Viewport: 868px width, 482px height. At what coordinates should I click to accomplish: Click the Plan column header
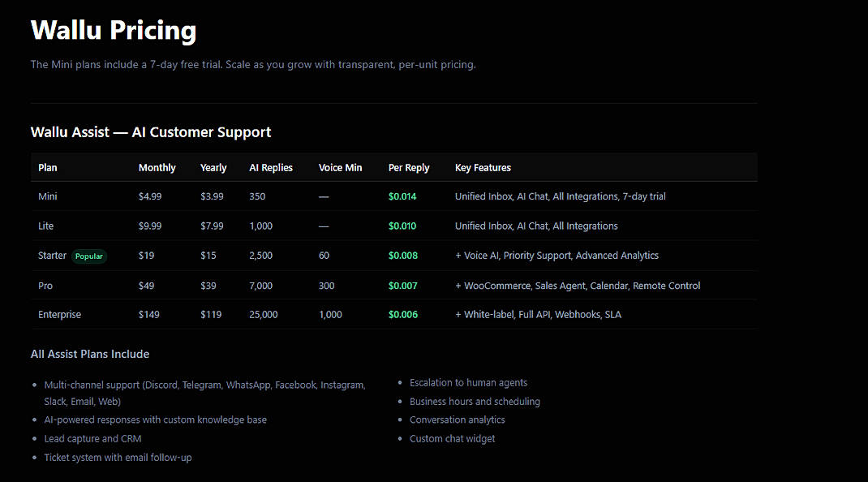tap(48, 167)
